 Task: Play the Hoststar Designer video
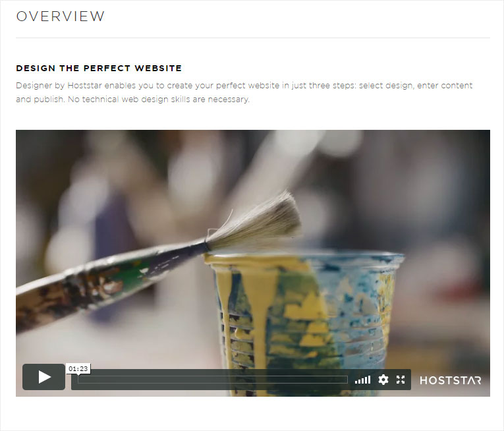coord(43,377)
